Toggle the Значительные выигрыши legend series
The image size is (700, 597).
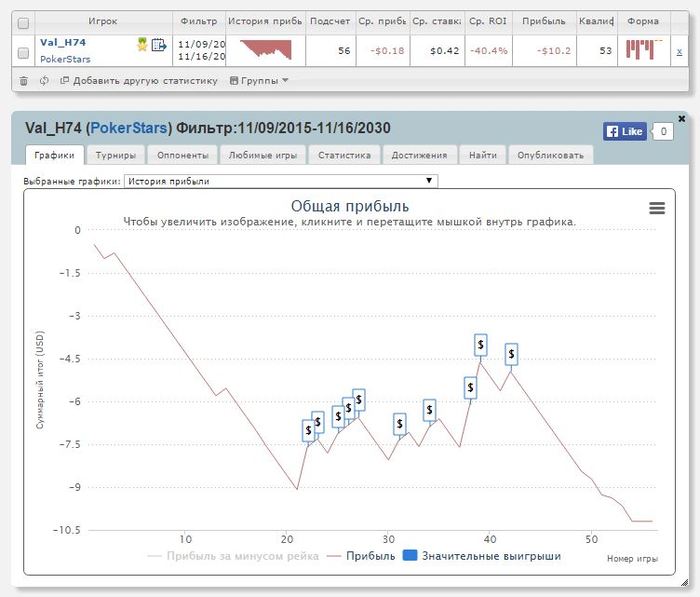pyautogui.click(x=482, y=556)
